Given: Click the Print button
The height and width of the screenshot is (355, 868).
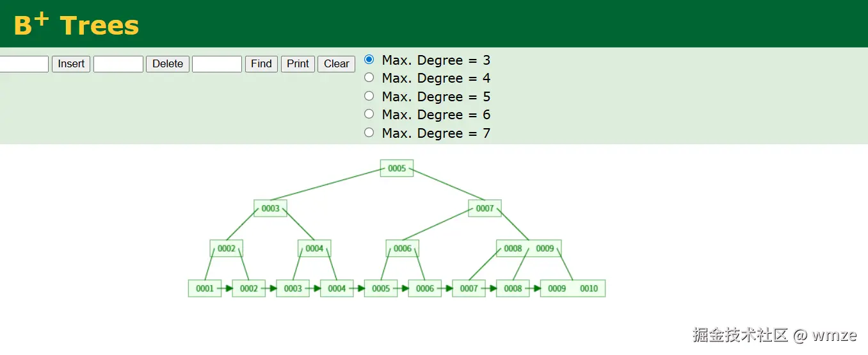Looking at the screenshot, I should click(298, 64).
